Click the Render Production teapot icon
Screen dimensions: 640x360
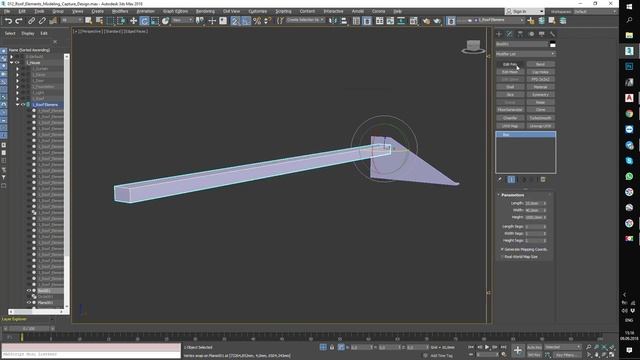437,20
